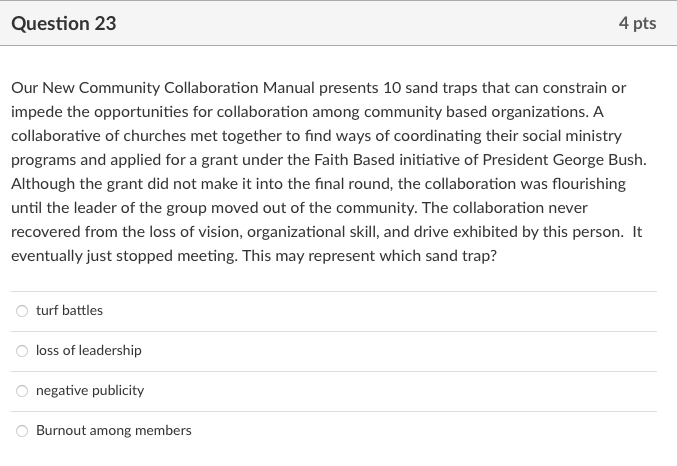The image size is (677, 466).
Task: Click the 'turf battles' answer label text
Action: [69, 311]
